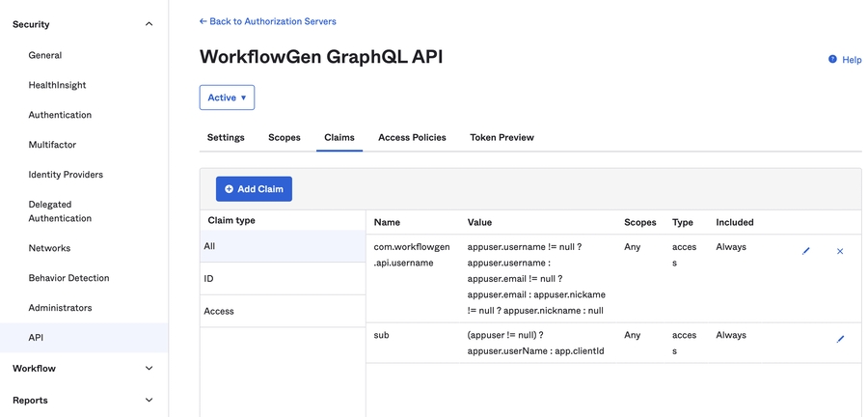Open HealthInsight in the sidebar
The image size is (868, 417).
click(x=57, y=85)
